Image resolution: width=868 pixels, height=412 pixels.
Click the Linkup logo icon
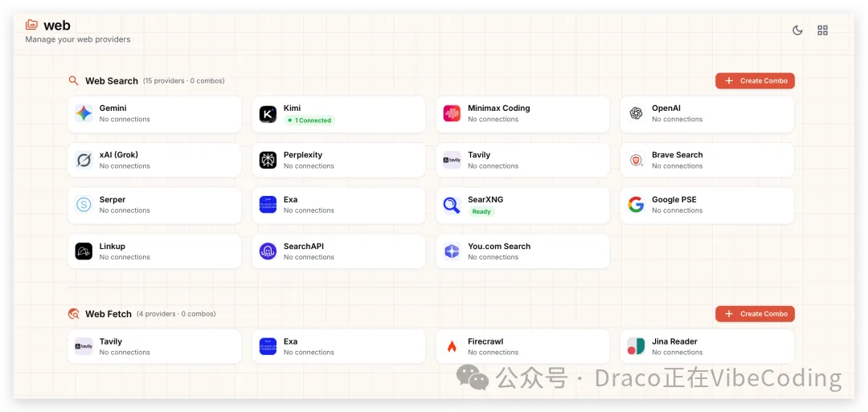pos(84,251)
